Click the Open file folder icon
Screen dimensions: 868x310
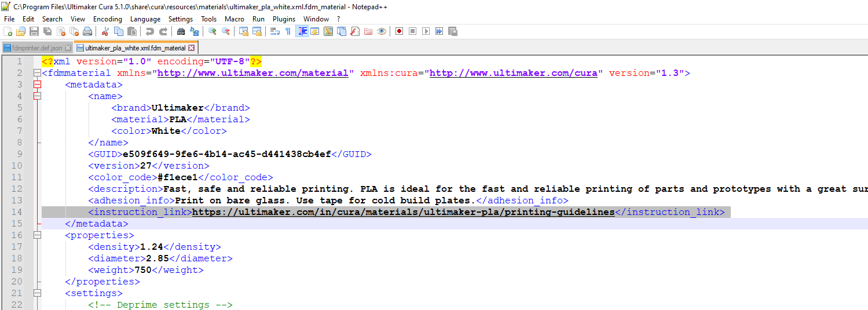(x=21, y=31)
